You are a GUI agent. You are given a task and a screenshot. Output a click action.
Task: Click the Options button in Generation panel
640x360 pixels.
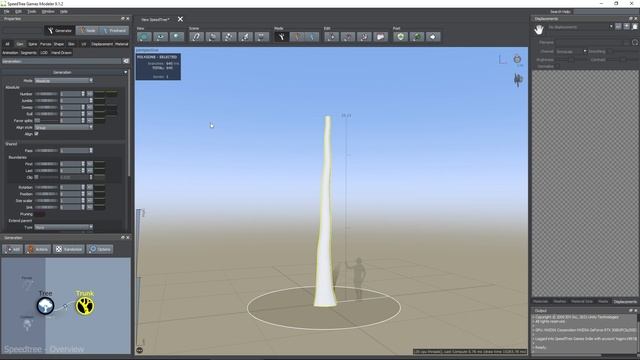tap(100, 249)
